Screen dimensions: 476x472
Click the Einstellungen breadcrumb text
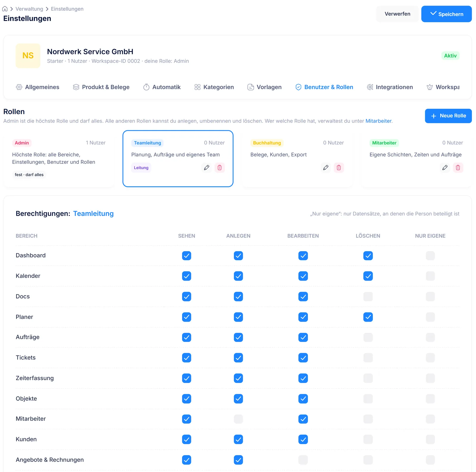[x=67, y=9]
